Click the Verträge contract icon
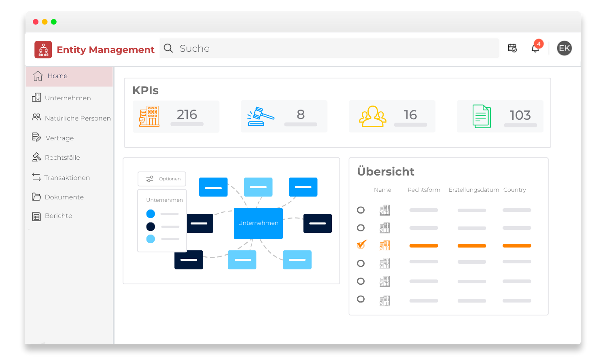 (36, 137)
